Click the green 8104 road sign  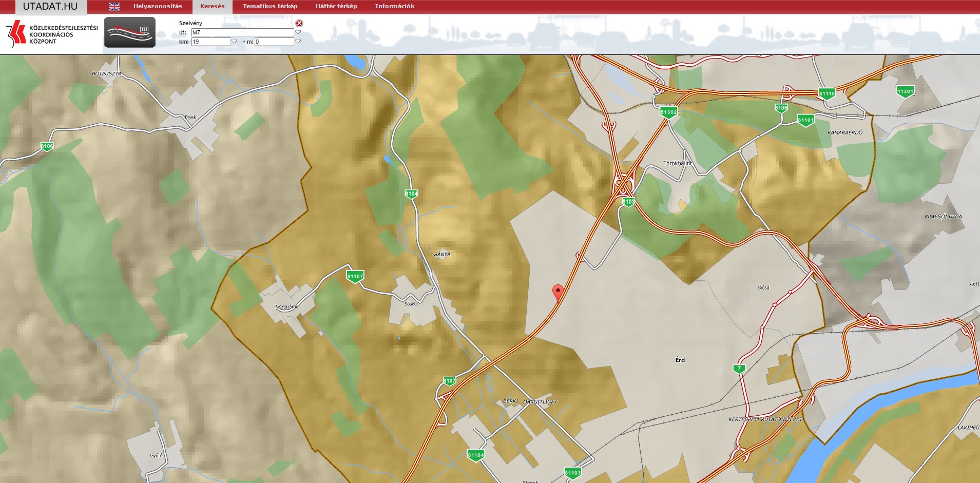(411, 194)
